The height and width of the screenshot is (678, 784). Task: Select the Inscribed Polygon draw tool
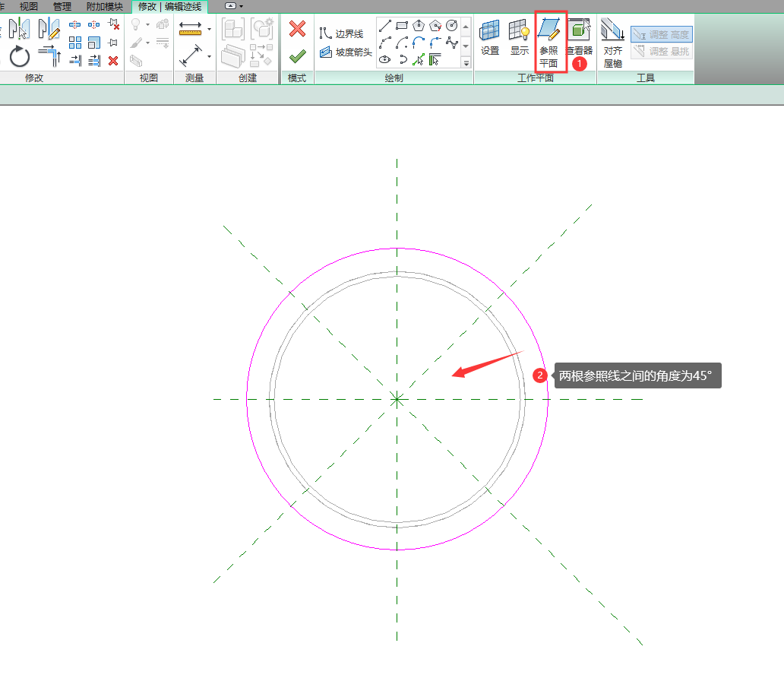coord(419,25)
